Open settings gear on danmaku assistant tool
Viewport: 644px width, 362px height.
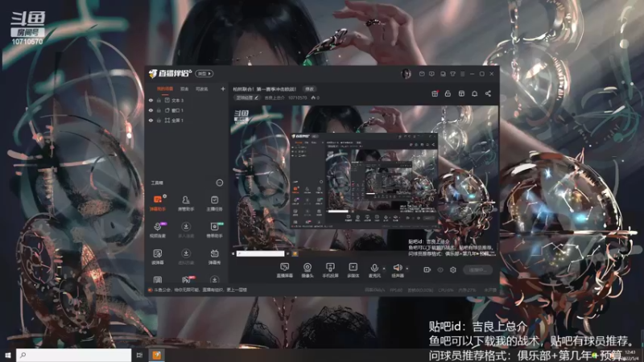point(165,196)
